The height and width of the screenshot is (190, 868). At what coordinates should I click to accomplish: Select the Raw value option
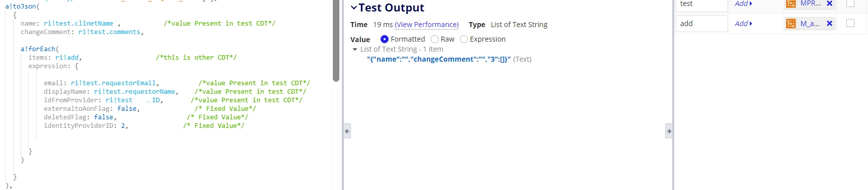point(435,39)
